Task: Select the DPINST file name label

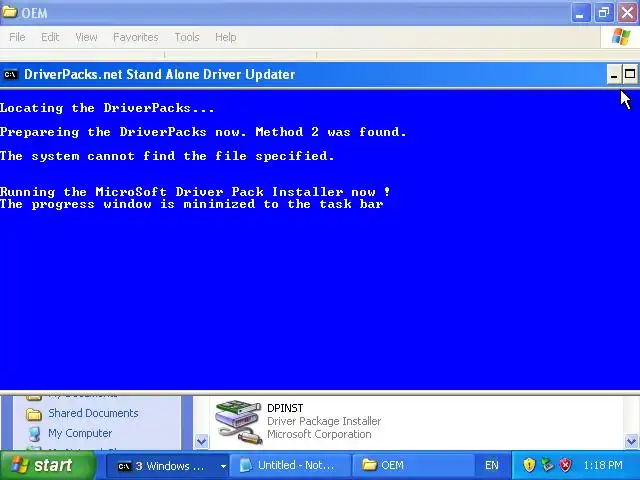Action: (285, 408)
